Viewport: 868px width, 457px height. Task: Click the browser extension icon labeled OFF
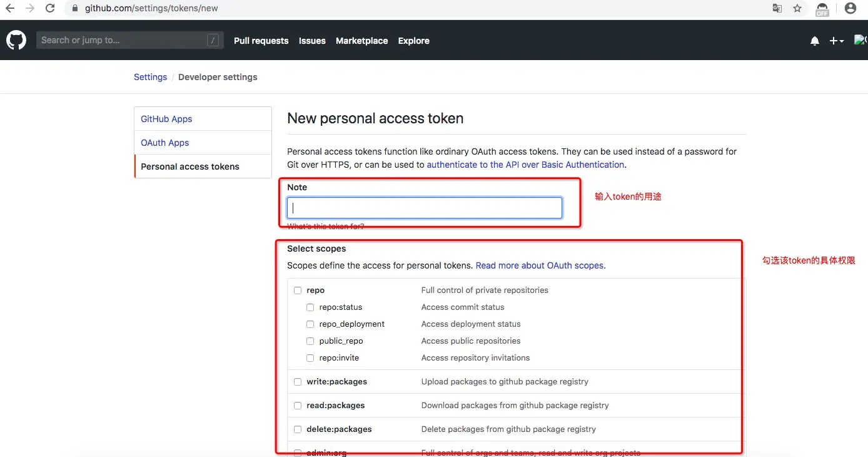tap(822, 9)
